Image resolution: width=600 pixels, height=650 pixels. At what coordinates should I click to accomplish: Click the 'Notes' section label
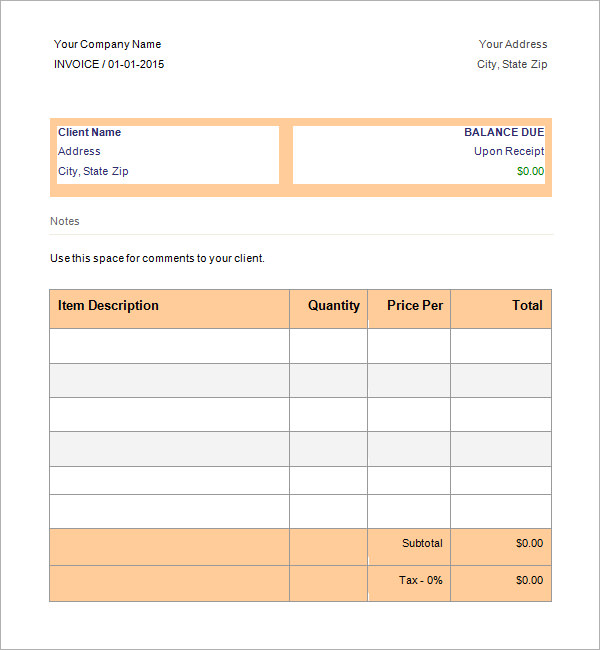(65, 221)
